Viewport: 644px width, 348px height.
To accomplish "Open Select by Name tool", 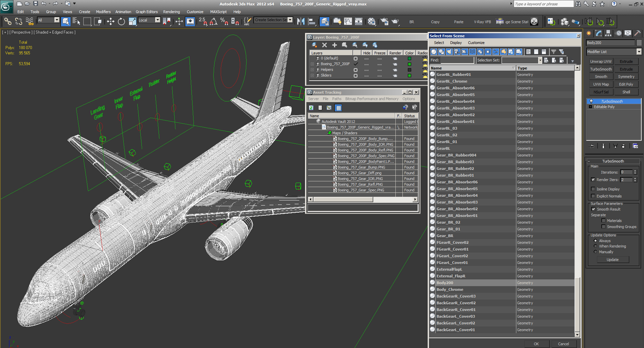I will click(x=76, y=21).
